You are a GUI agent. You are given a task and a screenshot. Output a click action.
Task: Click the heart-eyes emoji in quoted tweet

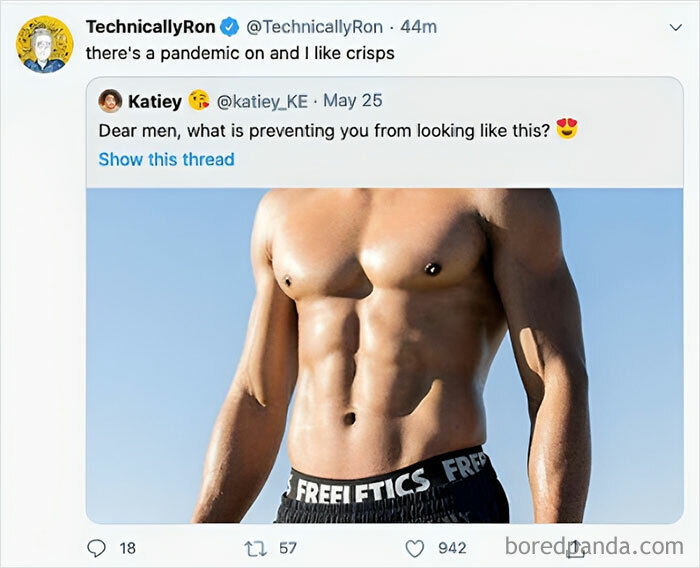tap(568, 130)
